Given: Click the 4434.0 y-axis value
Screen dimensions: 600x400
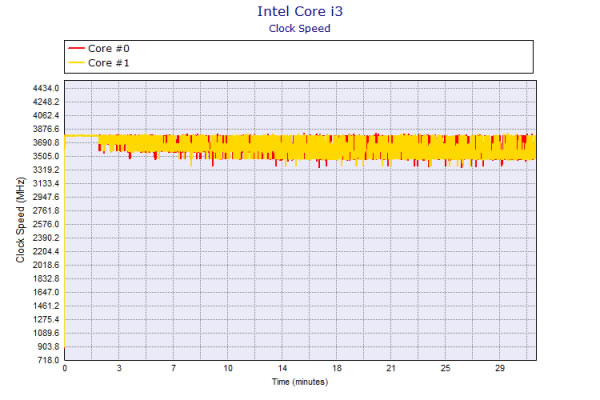Looking at the screenshot, I should pyautogui.click(x=46, y=88).
